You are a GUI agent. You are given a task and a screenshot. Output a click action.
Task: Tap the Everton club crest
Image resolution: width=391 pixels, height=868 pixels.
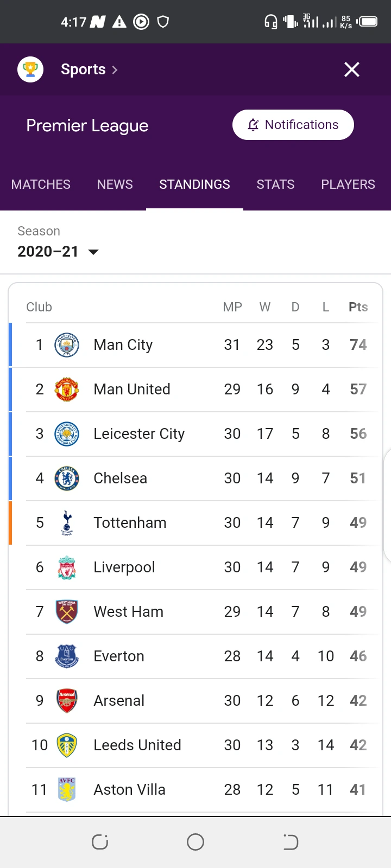coord(67,656)
